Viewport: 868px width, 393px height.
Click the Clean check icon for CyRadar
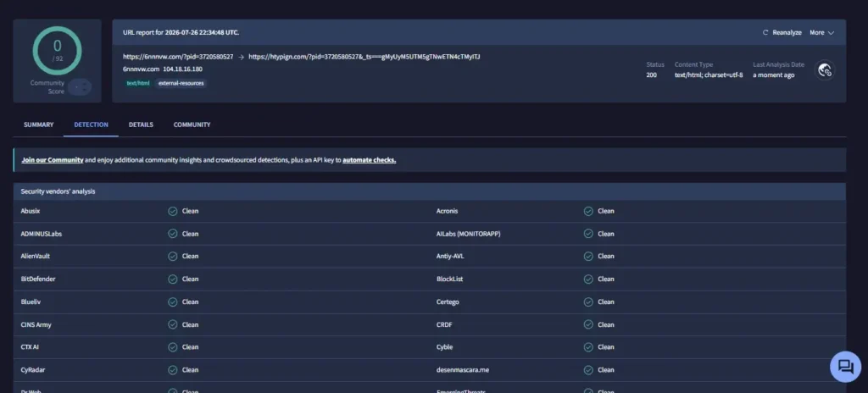tap(173, 370)
